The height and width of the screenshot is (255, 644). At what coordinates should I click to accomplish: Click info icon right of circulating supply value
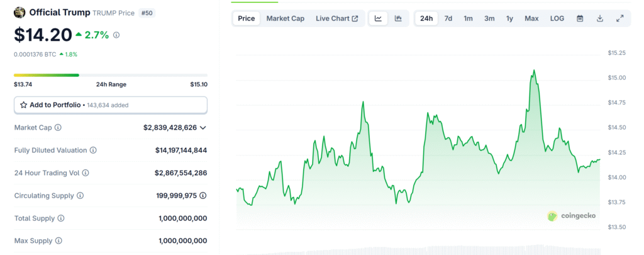tap(203, 196)
